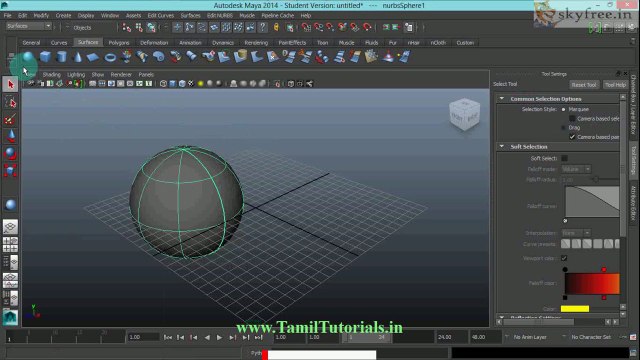Toggle use all lights yellow icon
This screenshot has width=640, height=360.
point(200,84)
